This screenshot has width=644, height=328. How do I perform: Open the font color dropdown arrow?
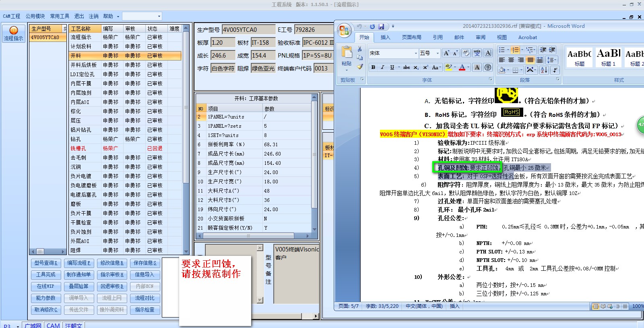[468, 67]
